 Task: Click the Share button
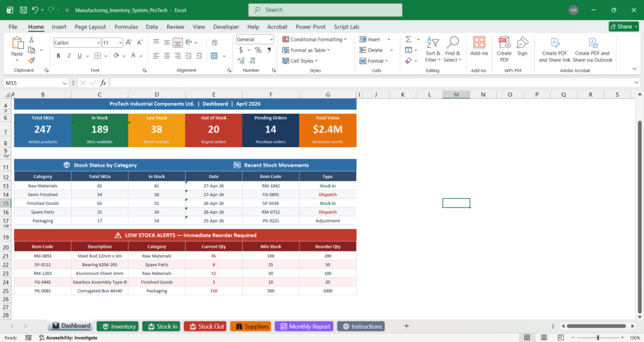[x=624, y=26]
